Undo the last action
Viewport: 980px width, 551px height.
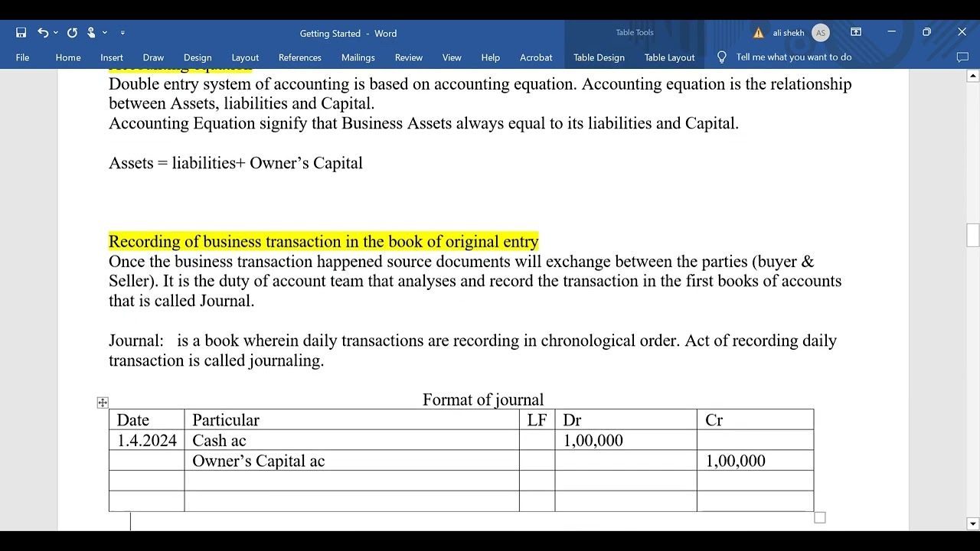[43, 33]
